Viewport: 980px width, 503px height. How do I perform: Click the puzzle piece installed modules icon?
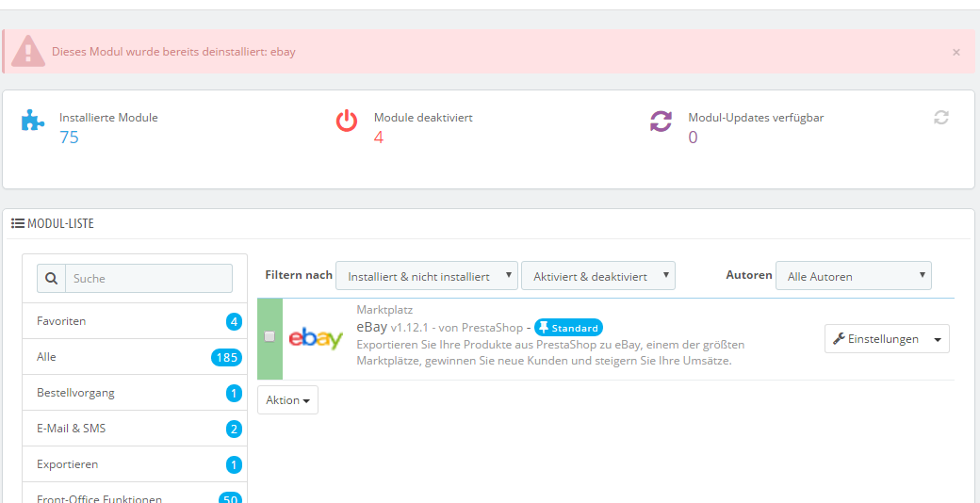[x=32, y=120]
